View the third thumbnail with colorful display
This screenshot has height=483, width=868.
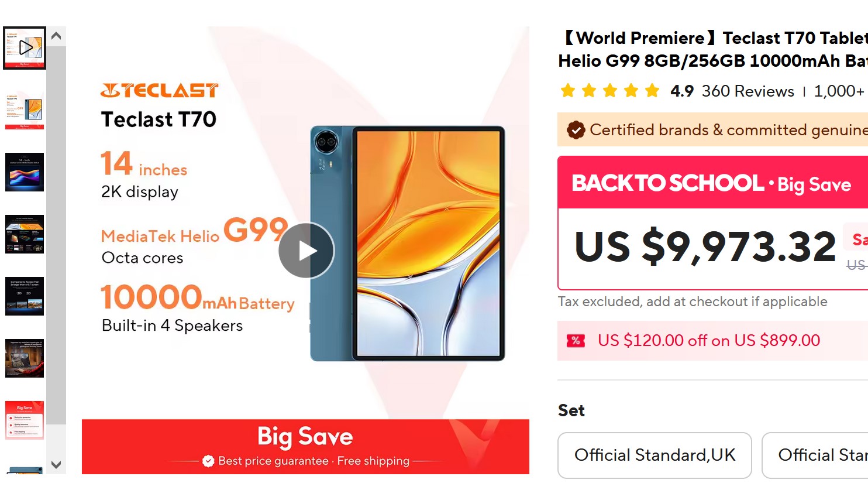25,172
